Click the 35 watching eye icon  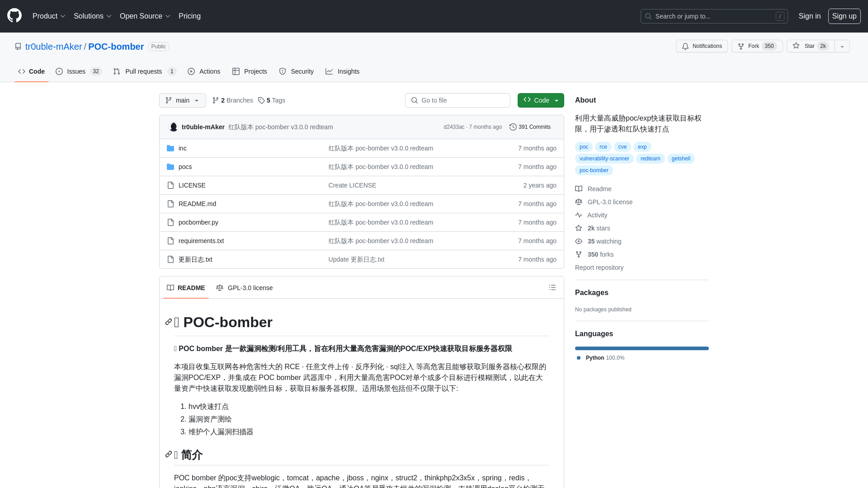coord(579,241)
